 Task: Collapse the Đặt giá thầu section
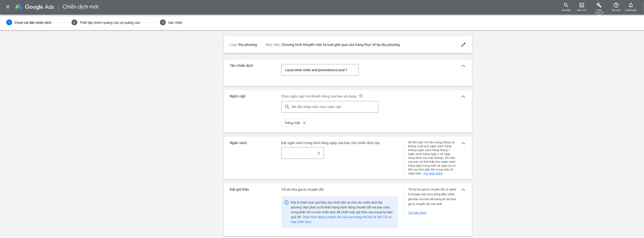(x=463, y=190)
